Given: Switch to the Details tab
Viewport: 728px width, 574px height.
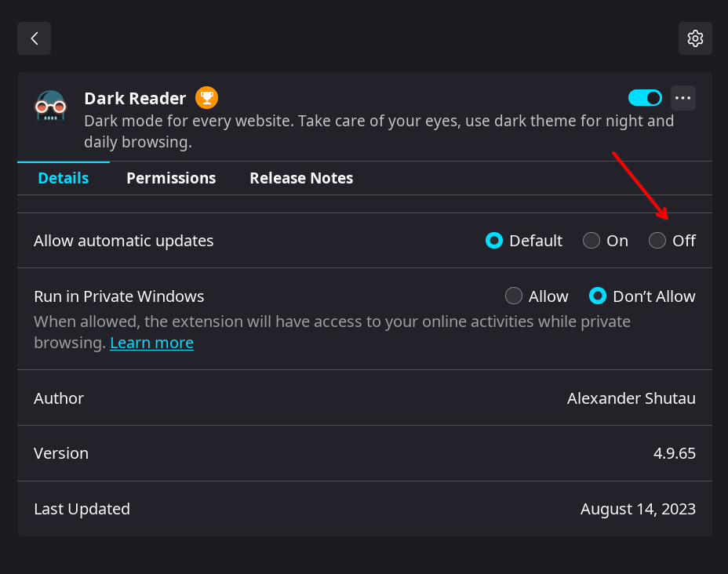Looking at the screenshot, I should [63, 178].
